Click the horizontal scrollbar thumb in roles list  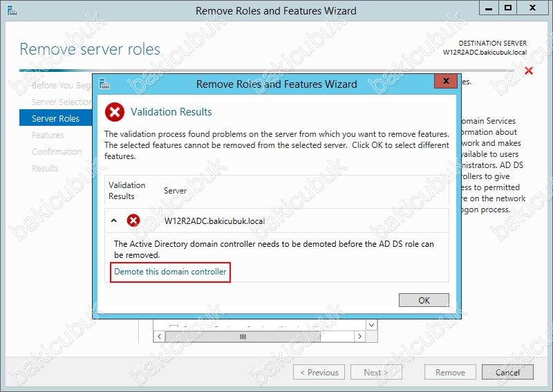[x=243, y=337]
